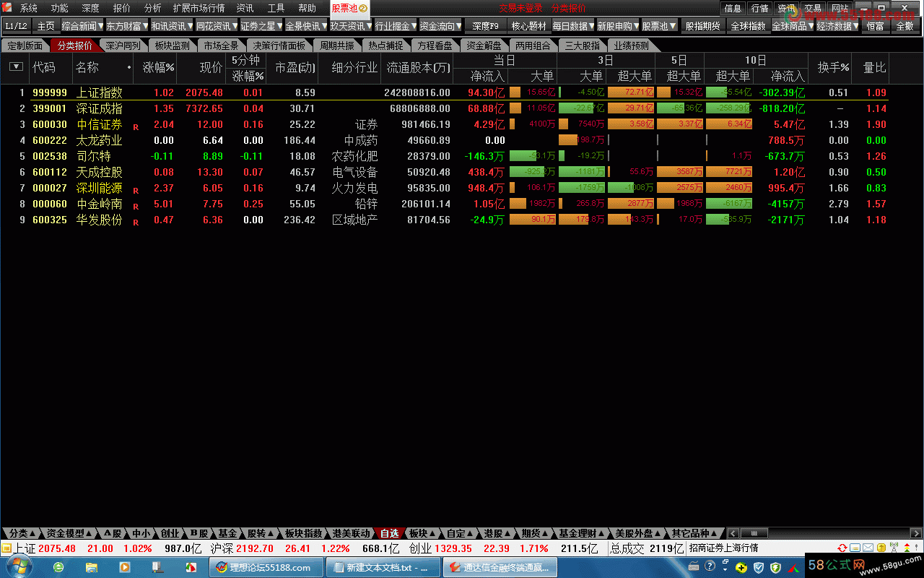Open the Internet Explorer taskbar icon
924x578 pixels.
coord(58,567)
